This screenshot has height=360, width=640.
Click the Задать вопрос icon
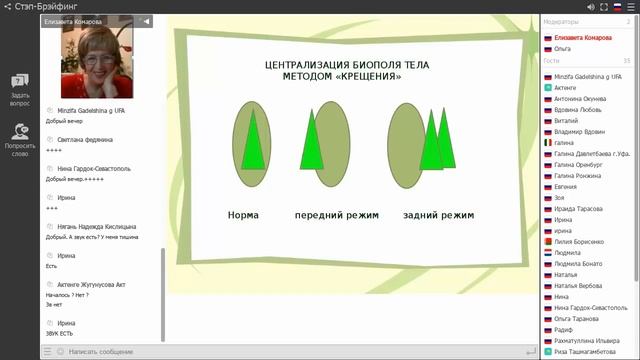(x=20, y=81)
